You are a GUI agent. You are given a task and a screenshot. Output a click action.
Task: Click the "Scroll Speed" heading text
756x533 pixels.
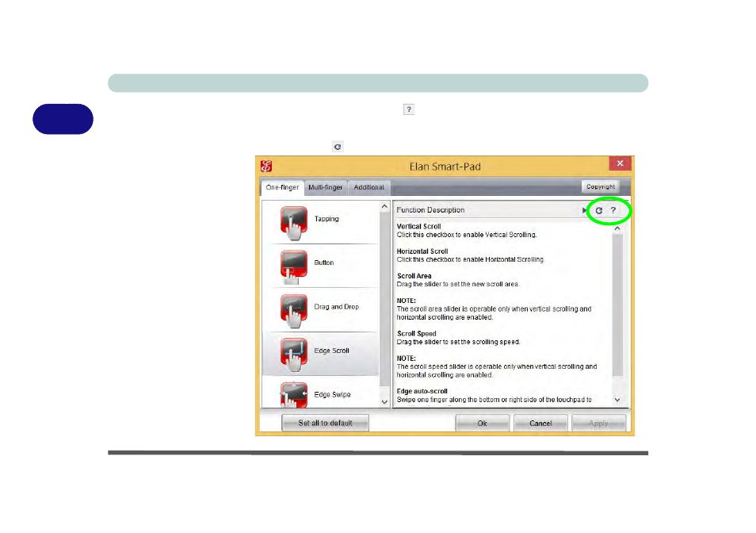tap(417, 333)
